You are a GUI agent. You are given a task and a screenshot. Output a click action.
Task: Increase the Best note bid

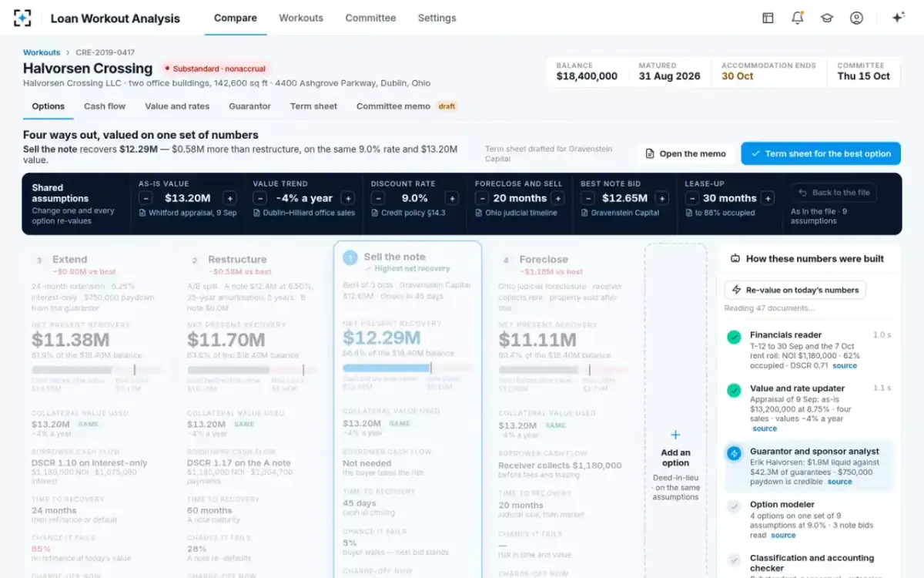coord(662,198)
